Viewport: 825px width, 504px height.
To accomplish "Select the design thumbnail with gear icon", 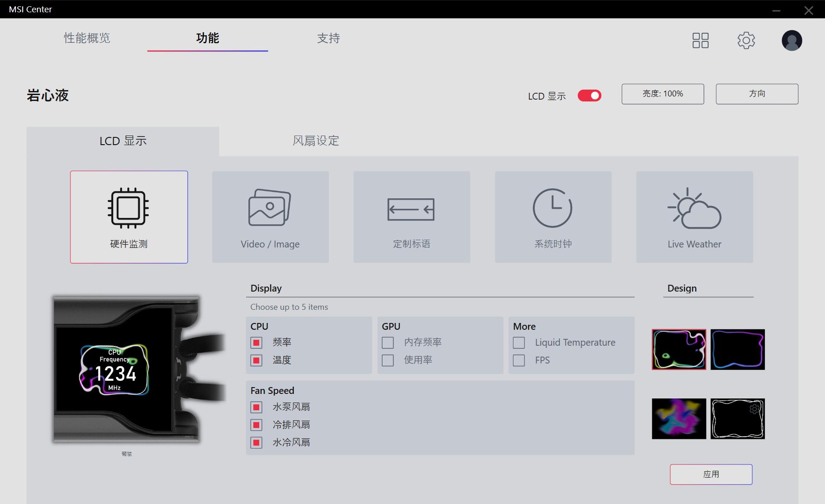I will coord(737,418).
